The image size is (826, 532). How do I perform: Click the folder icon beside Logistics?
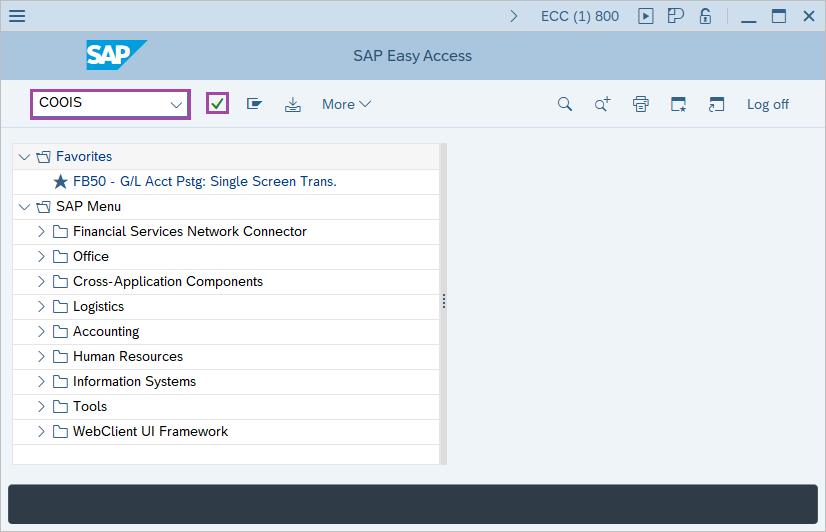[60, 307]
